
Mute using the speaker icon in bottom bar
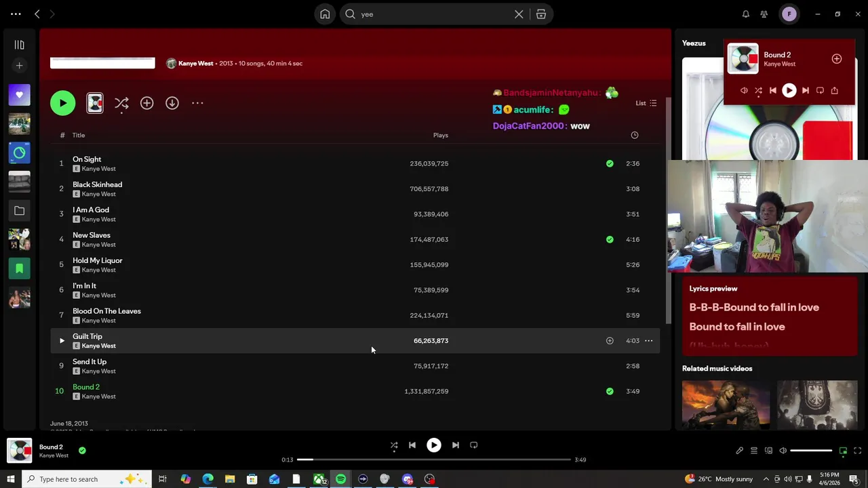click(x=783, y=451)
